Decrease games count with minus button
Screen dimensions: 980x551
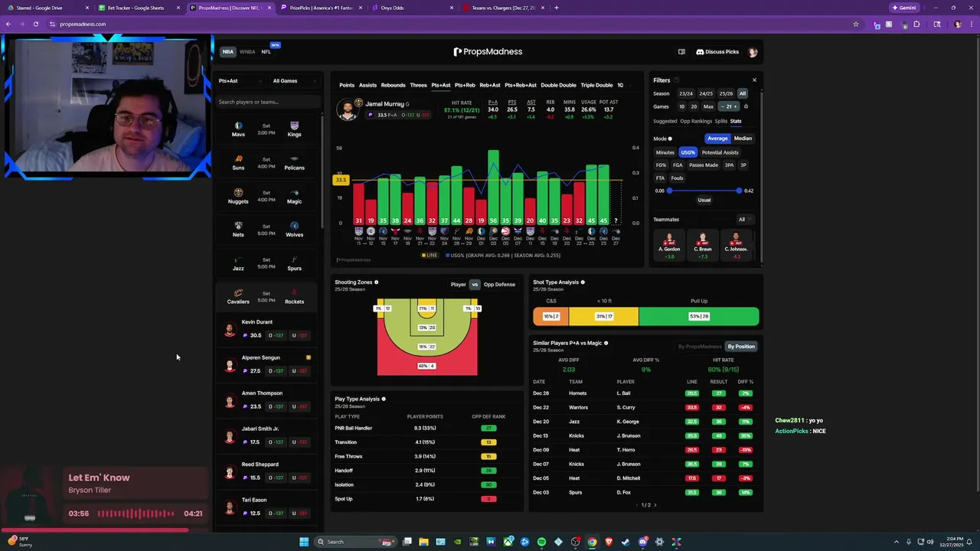[722, 106]
